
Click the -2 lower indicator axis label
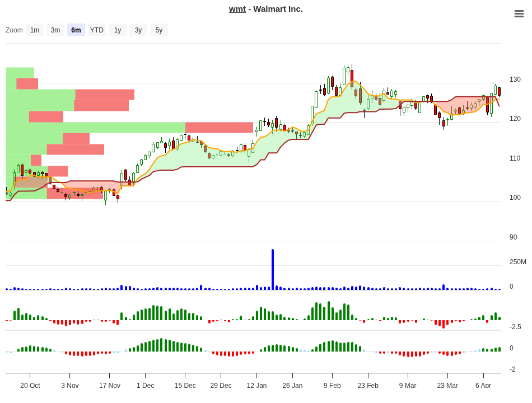512,369
